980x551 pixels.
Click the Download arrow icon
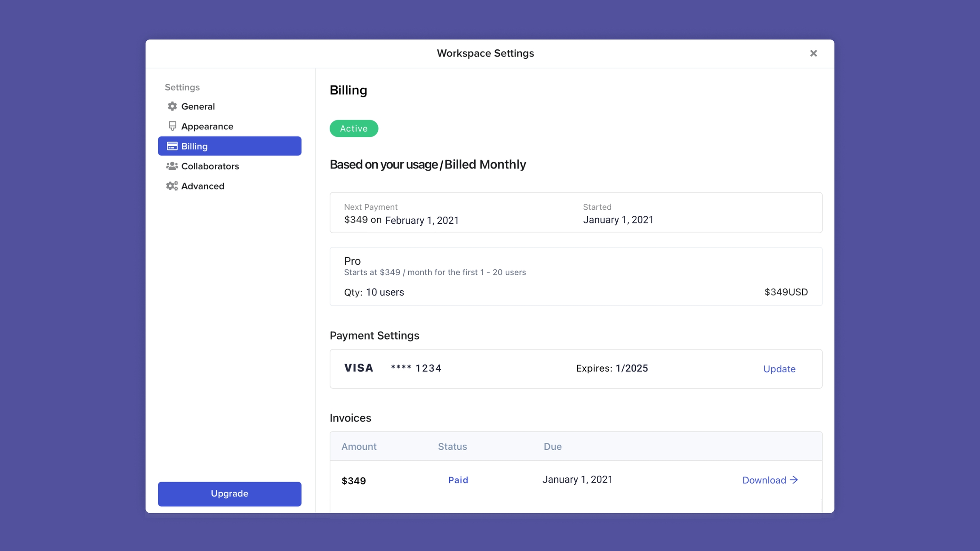click(x=794, y=480)
